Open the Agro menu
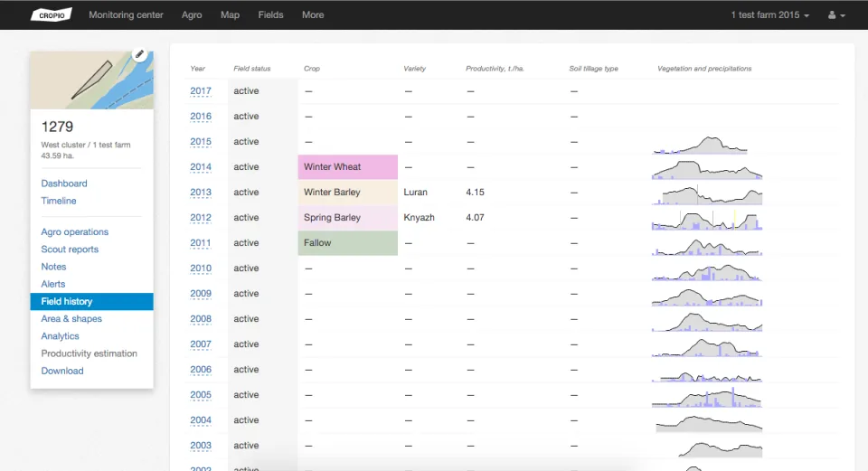The height and width of the screenshot is (471, 868). 192,15
